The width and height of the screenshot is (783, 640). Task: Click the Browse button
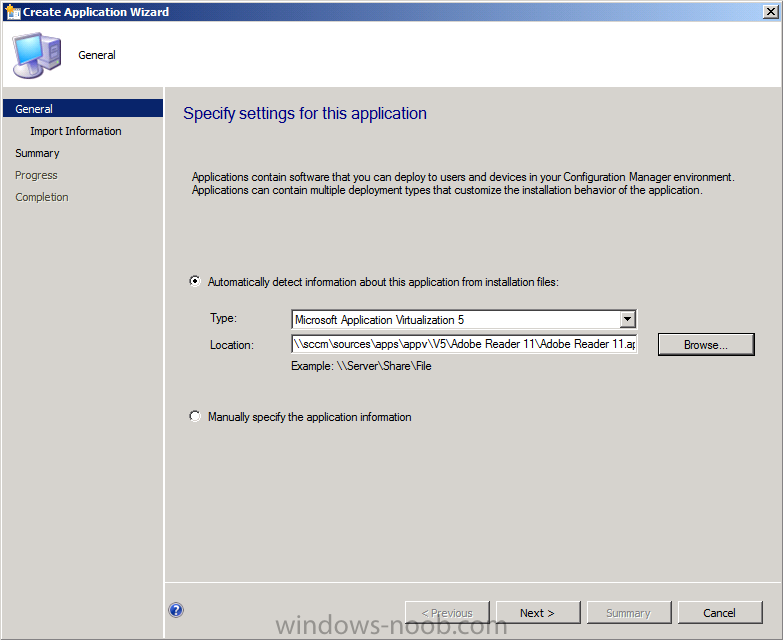point(706,344)
